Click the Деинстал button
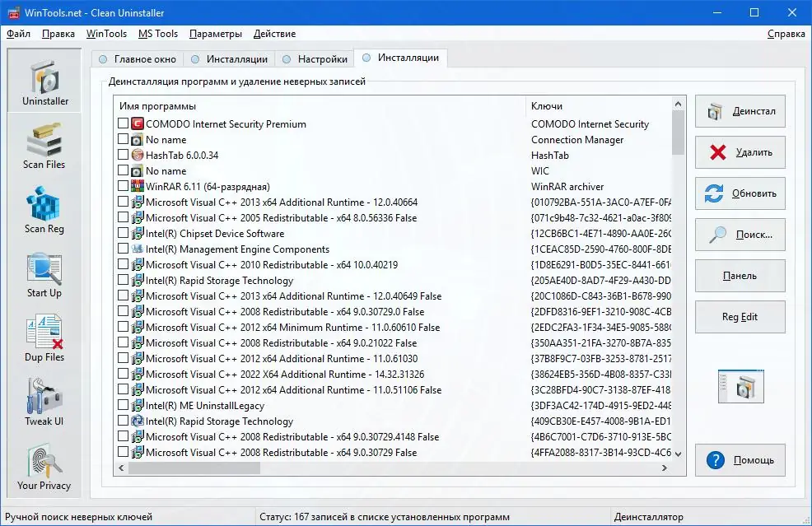The image size is (812, 526). pyautogui.click(x=740, y=111)
